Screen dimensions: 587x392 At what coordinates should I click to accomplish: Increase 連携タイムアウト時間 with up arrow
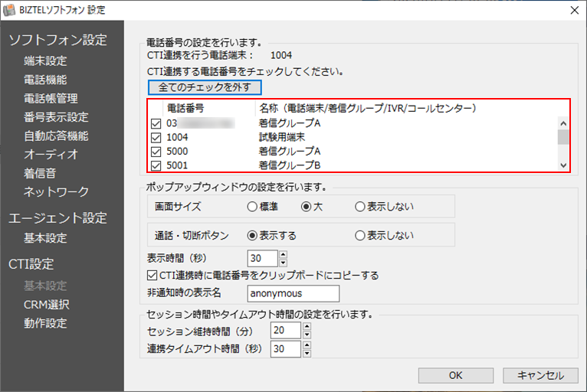tap(307, 345)
